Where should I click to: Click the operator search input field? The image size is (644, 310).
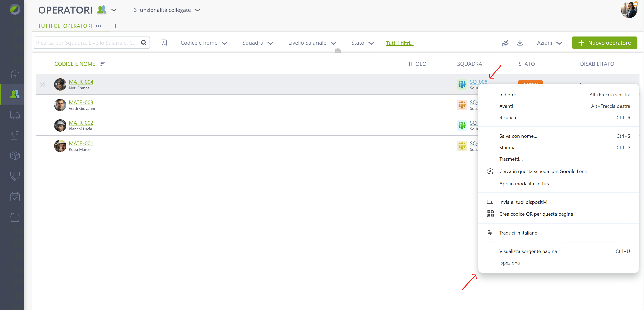click(x=87, y=43)
